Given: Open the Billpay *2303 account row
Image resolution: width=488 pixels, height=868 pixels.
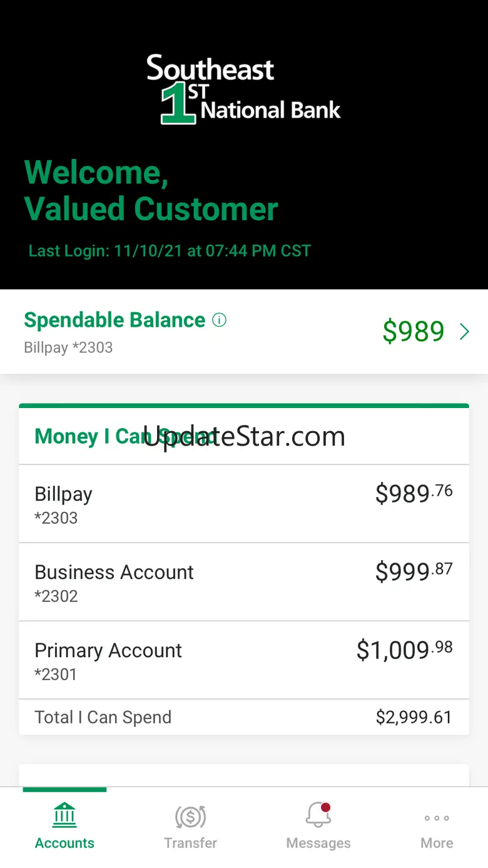Looking at the screenshot, I should pyautogui.click(x=244, y=504).
